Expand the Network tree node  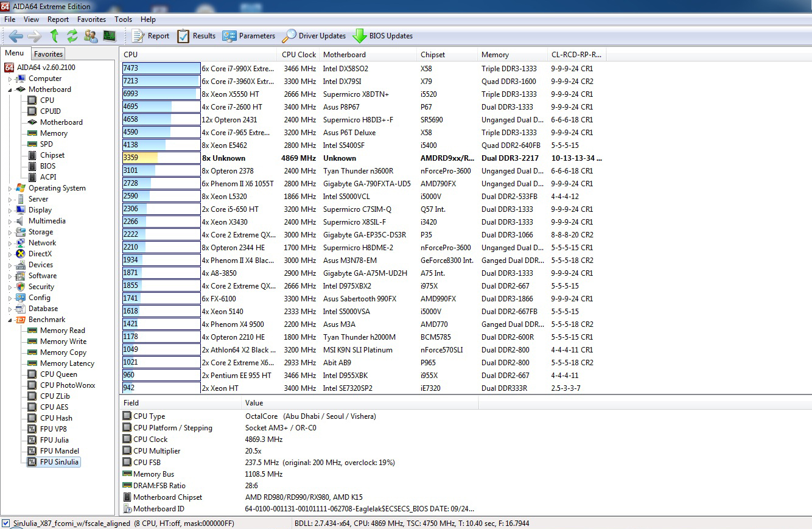pyautogui.click(x=10, y=243)
